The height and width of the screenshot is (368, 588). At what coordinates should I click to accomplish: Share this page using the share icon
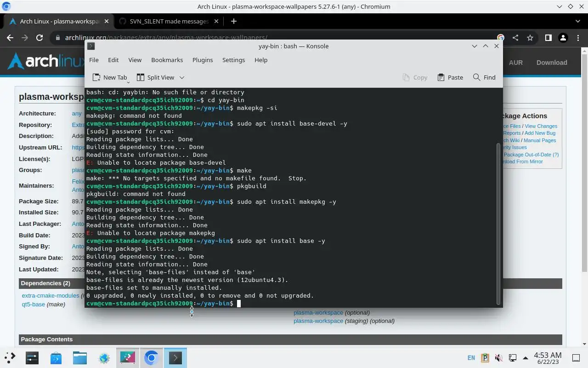coord(515,38)
